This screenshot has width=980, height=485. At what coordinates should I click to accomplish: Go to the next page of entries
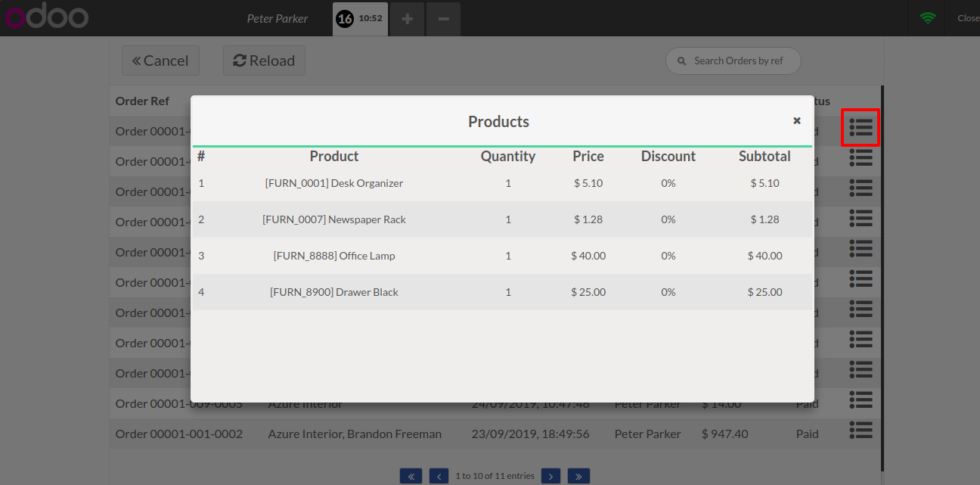(550, 476)
